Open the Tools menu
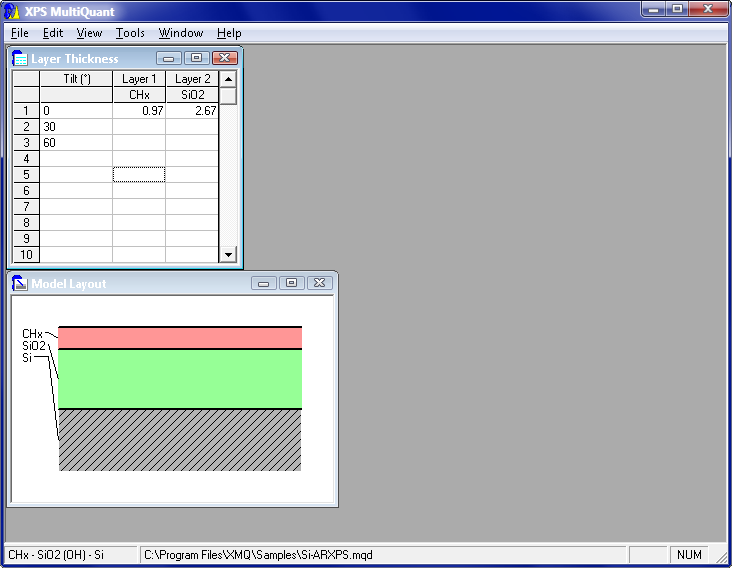This screenshot has width=732, height=568. click(130, 33)
